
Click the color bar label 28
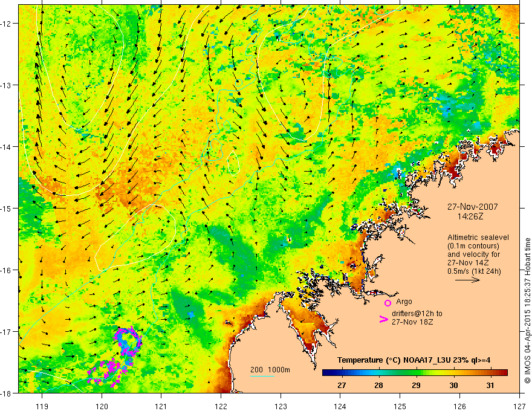click(378, 385)
